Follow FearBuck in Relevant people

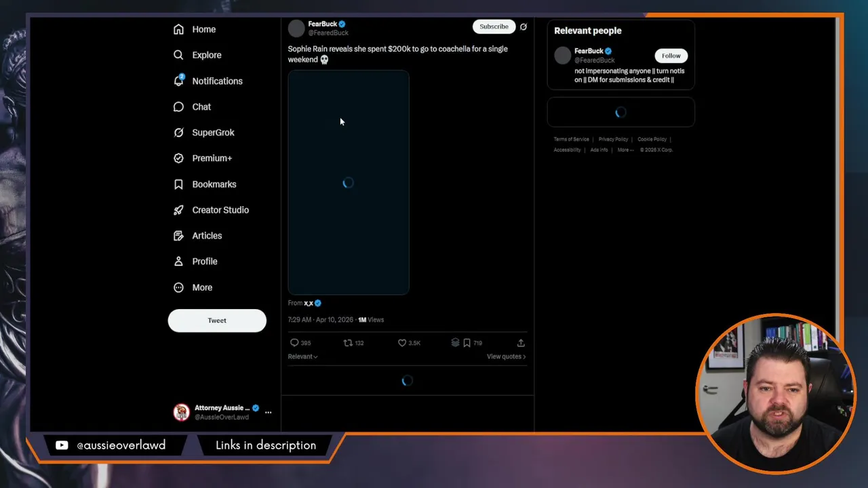(671, 56)
